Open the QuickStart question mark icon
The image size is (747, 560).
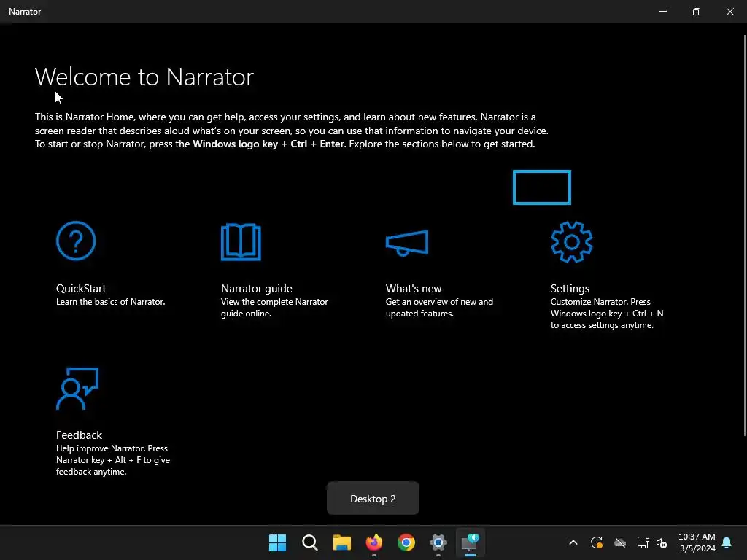click(76, 241)
